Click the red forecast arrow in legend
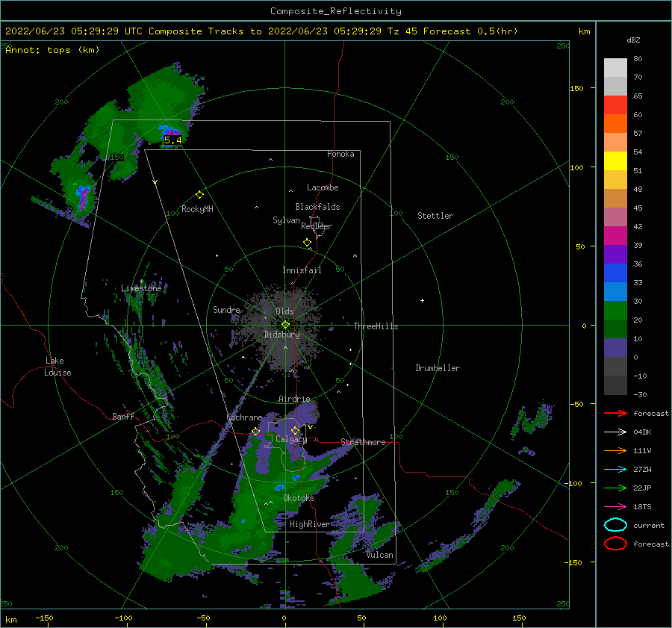The image size is (672, 628). pos(615,413)
